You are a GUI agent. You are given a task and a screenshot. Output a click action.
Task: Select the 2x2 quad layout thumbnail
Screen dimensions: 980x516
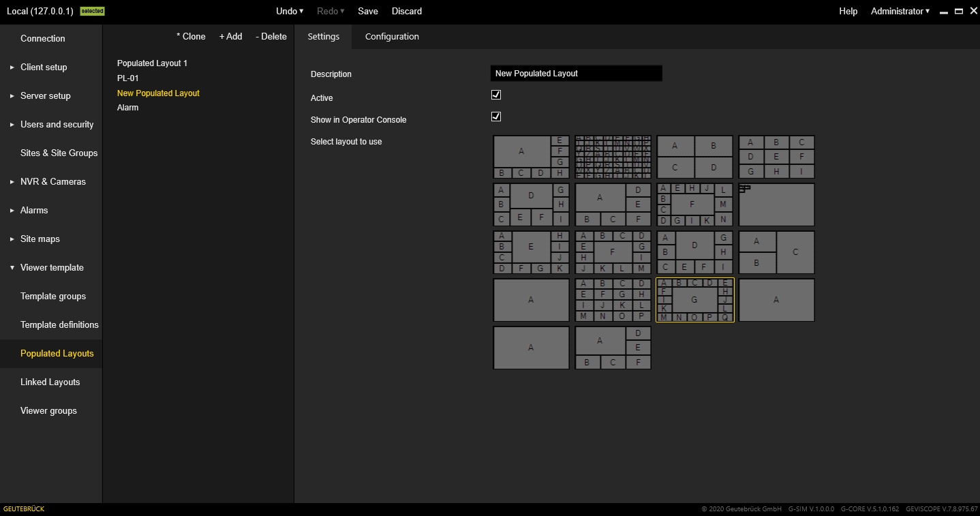(694, 157)
